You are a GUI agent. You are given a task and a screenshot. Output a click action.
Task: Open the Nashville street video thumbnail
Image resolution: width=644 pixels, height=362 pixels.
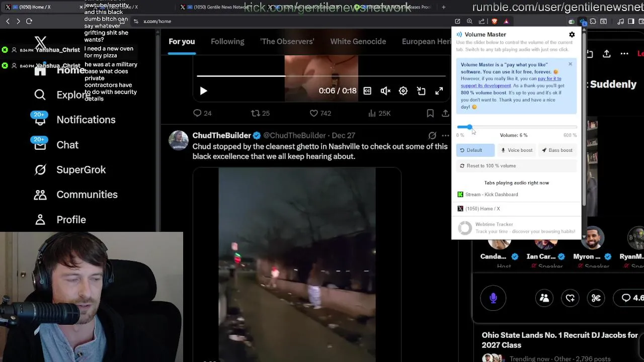[x=297, y=265]
